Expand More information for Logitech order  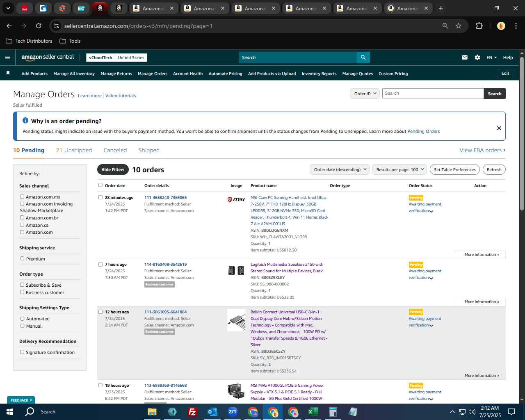pyautogui.click(x=482, y=302)
